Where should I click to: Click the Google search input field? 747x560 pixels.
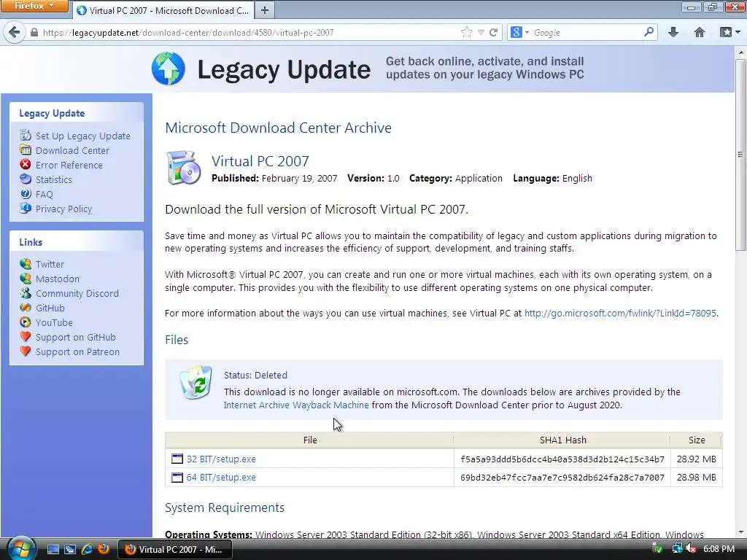tap(587, 32)
